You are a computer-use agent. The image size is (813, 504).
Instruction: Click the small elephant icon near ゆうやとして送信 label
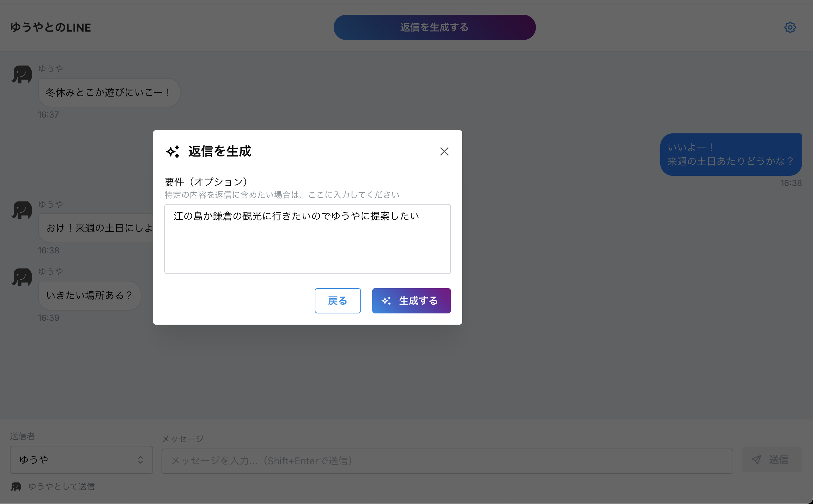pyautogui.click(x=15, y=487)
